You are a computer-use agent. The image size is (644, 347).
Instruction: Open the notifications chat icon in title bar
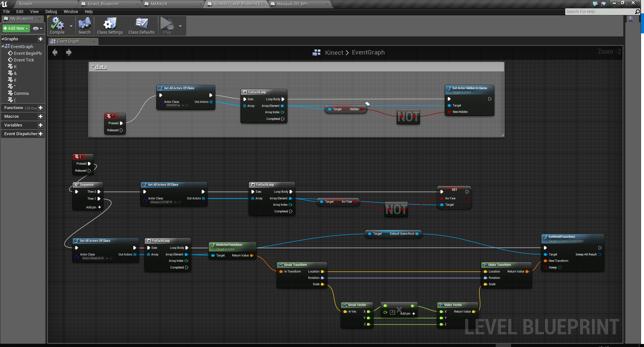coord(595,4)
